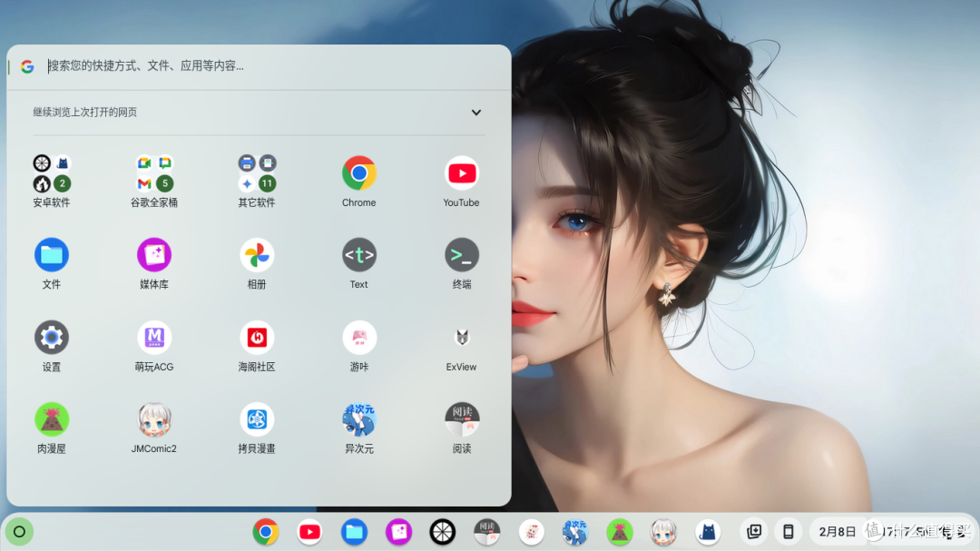980x551 pixels.
Task: Open the 肉漫屋 volcano app on shelf
Action: 620,532
